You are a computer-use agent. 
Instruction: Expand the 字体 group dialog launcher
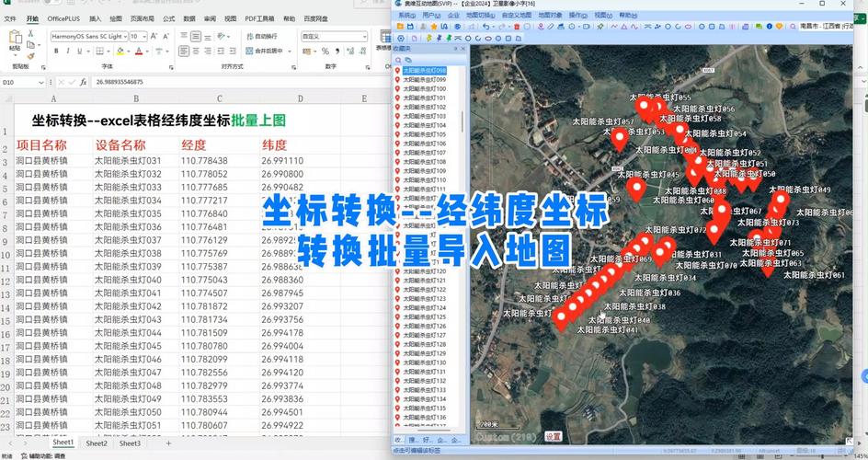(x=170, y=66)
